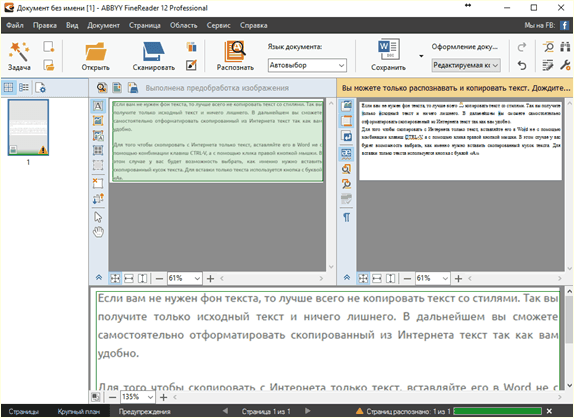Image resolution: width=574 pixels, height=418 pixels.
Task: Expand Редактируемая копия format dropdown
Action: (x=466, y=66)
